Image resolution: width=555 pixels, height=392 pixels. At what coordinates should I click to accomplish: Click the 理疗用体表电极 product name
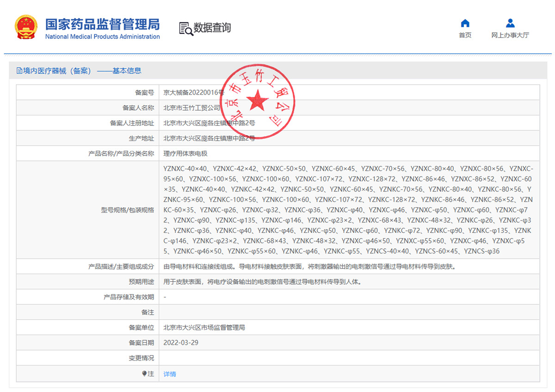tap(182, 153)
